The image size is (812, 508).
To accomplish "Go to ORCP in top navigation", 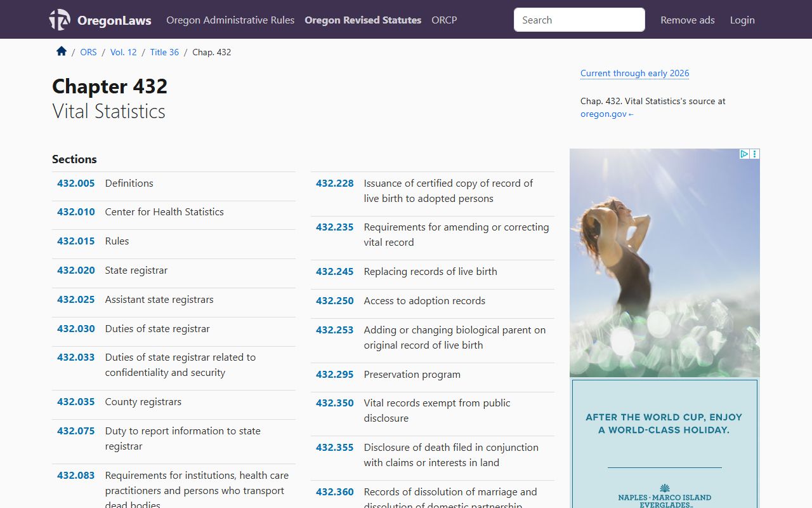I will tap(444, 20).
